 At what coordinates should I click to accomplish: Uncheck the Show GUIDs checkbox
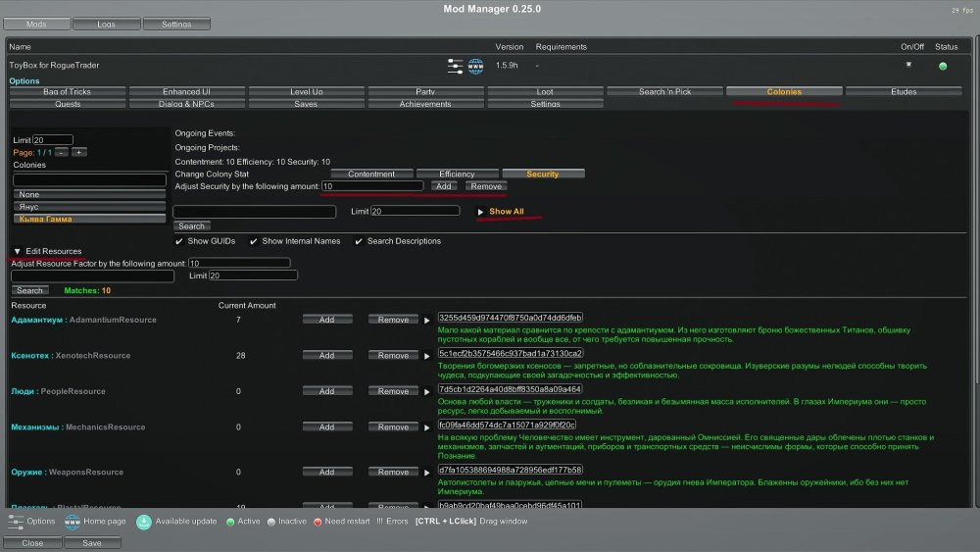[178, 241]
